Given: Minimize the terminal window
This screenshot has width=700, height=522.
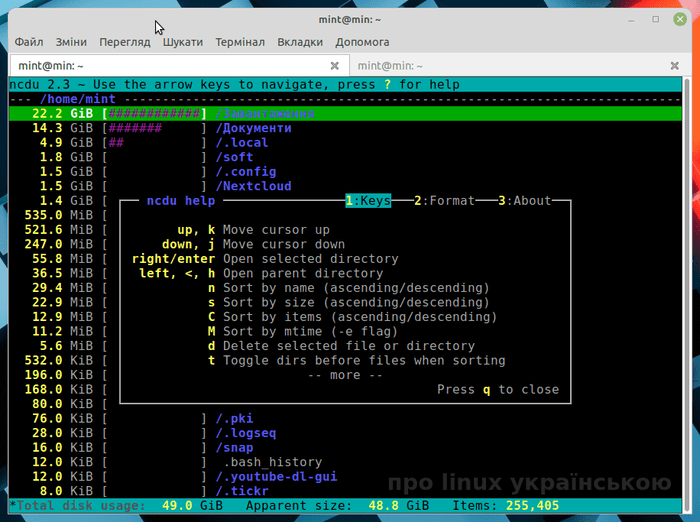Looking at the screenshot, I should point(631,20).
